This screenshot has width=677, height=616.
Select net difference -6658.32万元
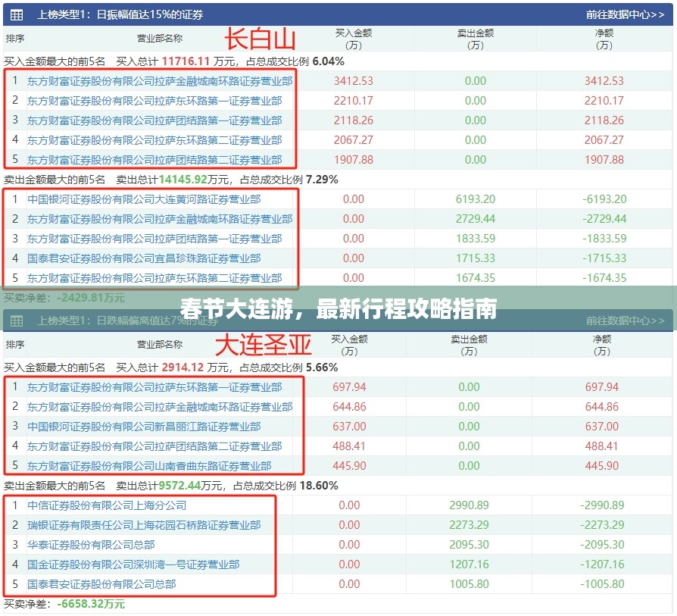pos(91,604)
